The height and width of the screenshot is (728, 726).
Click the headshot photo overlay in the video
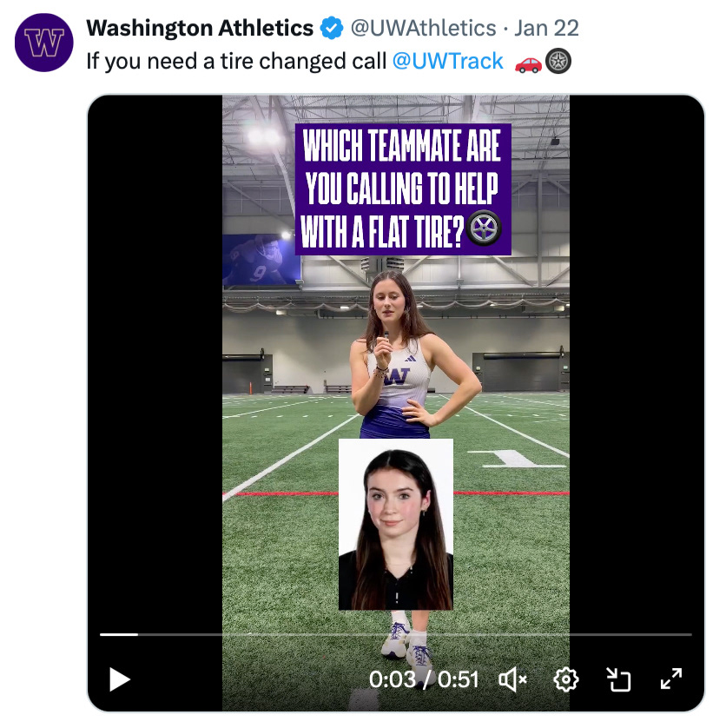pyautogui.click(x=395, y=524)
